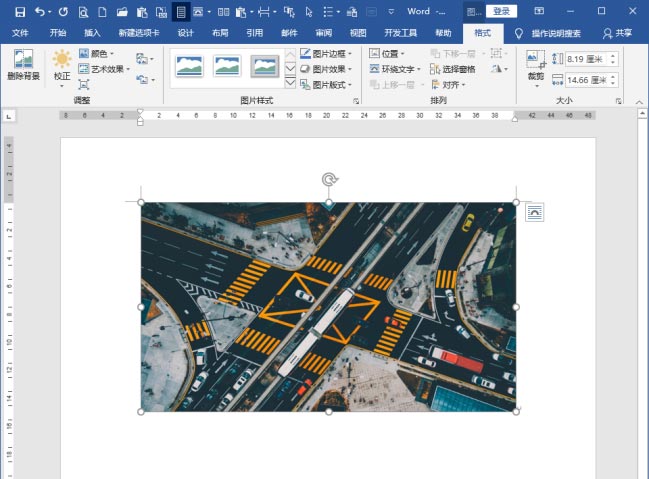649x479 pixels.
Task: Open the Design (设计) ribbon tab
Action: pos(185,32)
